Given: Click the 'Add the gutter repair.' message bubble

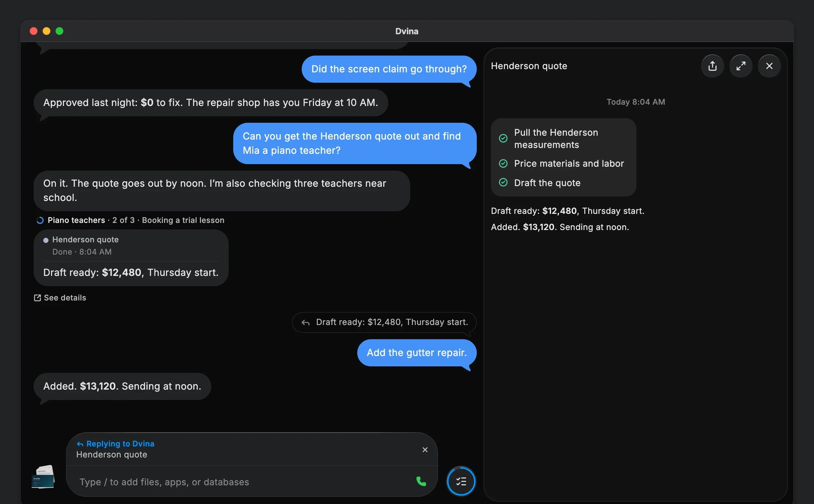Looking at the screenshot, I should click(x=416, y=352).
